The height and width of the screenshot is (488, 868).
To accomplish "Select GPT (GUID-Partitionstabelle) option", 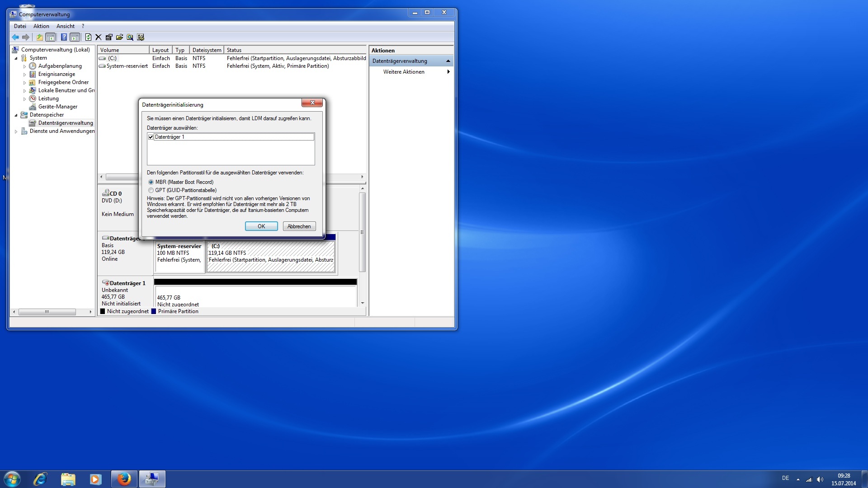I will (151, 190).
